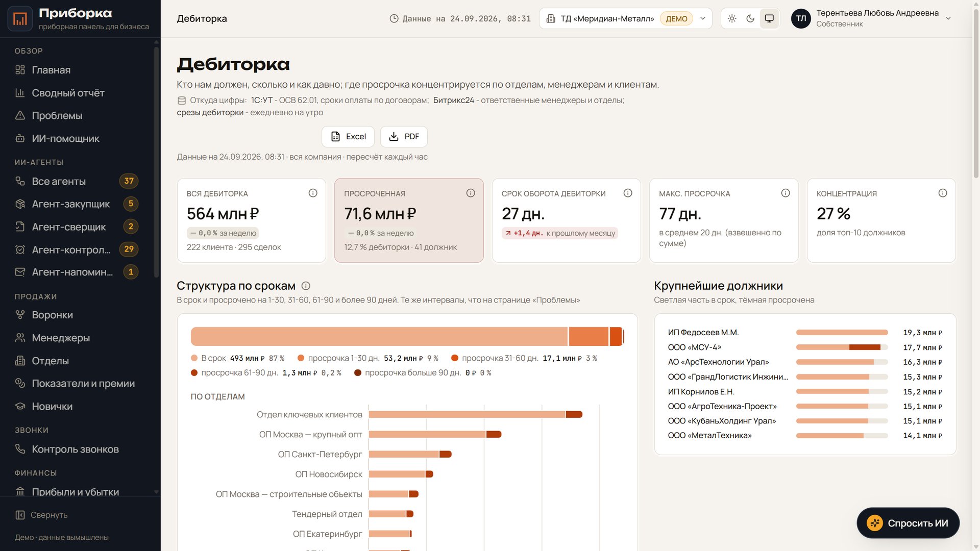
Task: Click the Агент-сверщик icon
Action: pos(20,227)
